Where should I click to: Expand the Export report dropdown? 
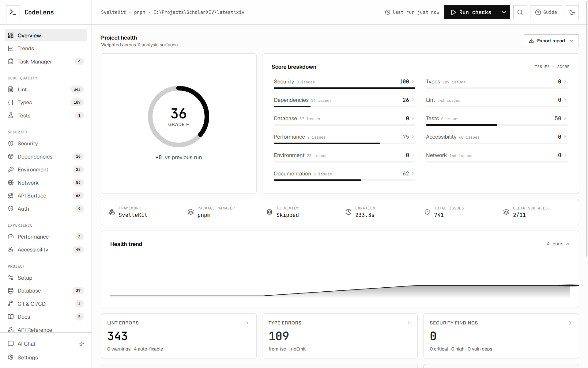coord(551,41)
